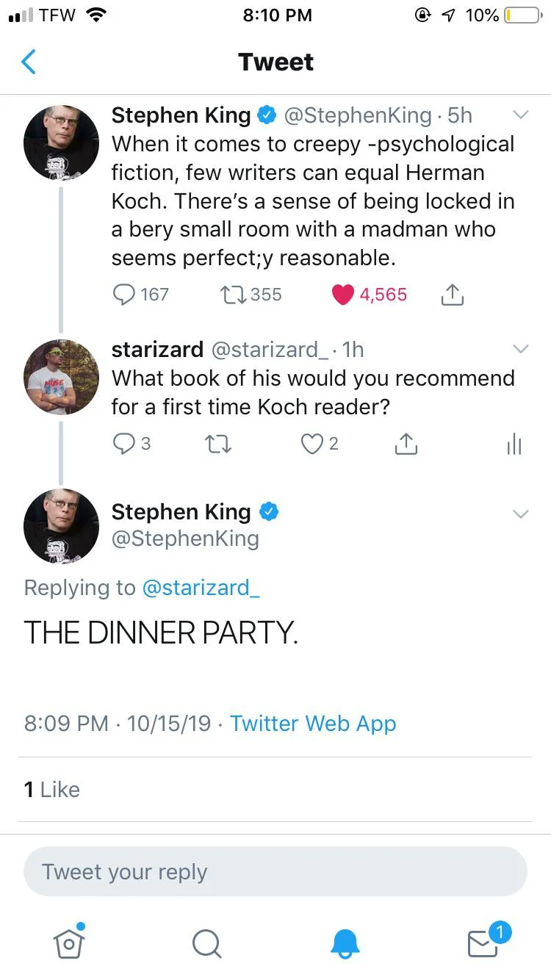Share starizard's reply
Screen dimensions: 551x980
[406, 444]
